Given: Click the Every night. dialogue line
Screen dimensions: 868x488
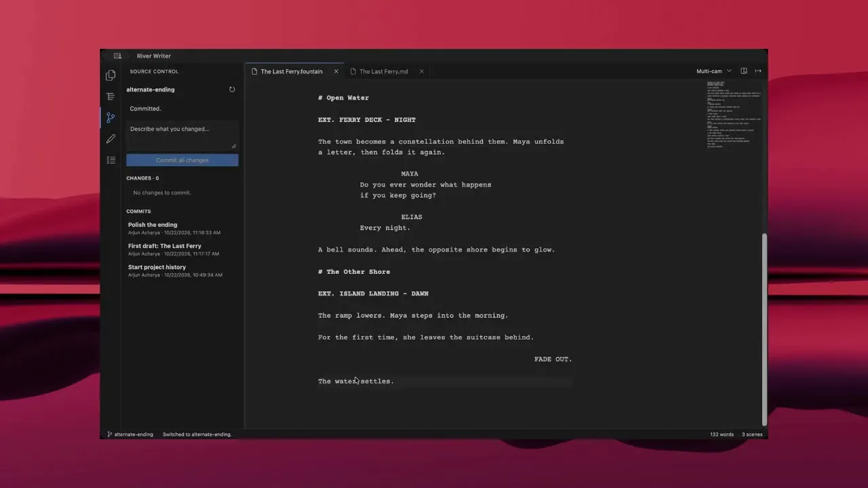Looking at the screenshot, I should [385, 228].
